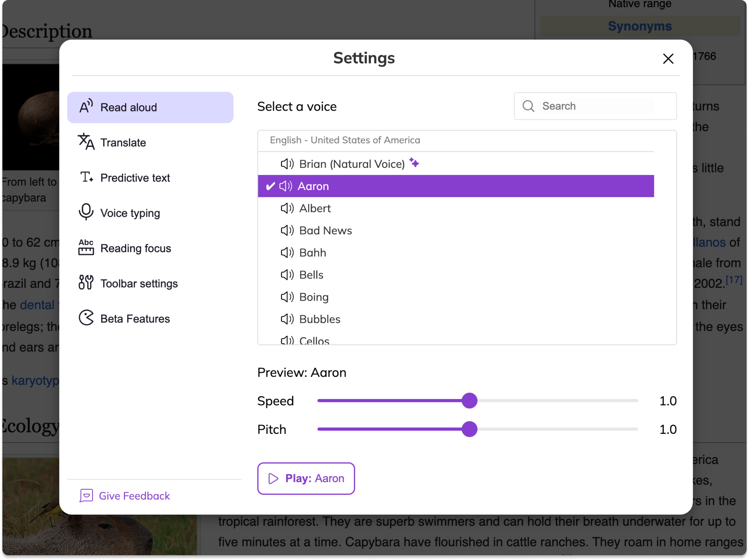Select the Aaron voice row

[x=456, y=186]
